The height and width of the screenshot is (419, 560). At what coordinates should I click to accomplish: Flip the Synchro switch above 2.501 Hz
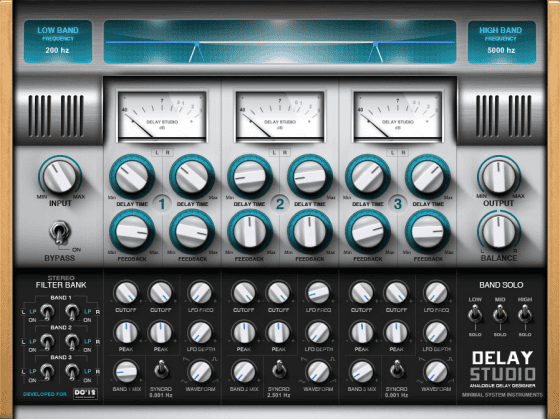click(x=279, y=369)
